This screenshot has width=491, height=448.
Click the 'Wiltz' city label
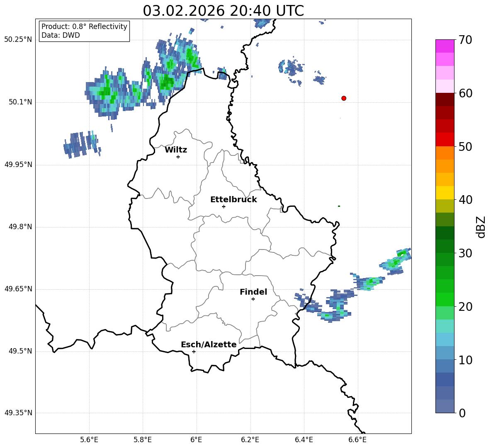[176, 150]
